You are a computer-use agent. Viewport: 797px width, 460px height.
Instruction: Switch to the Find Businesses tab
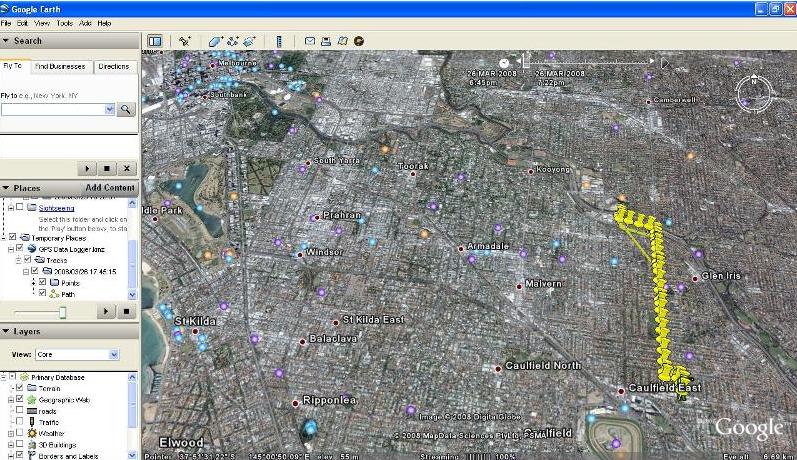tap(60, 67)
